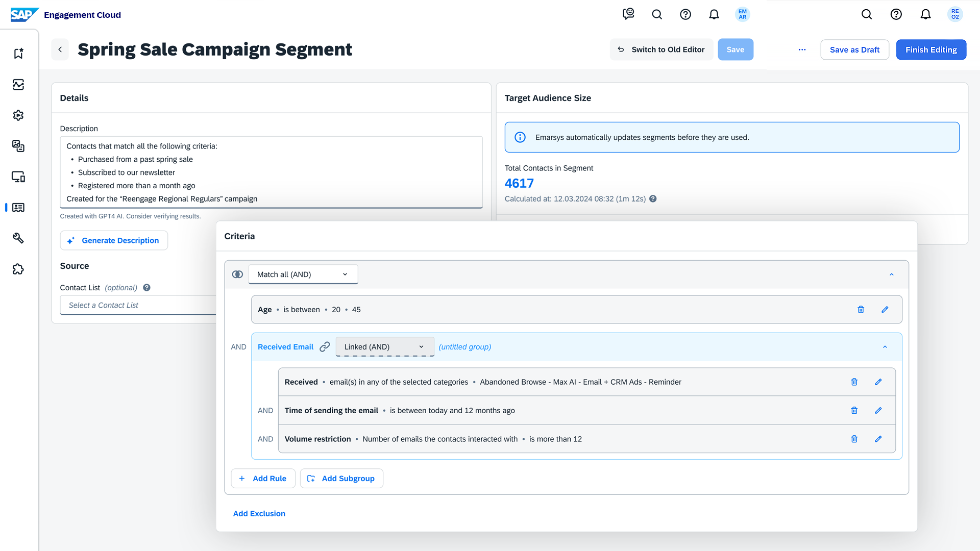This screenshot has width=980, height=551.
Task: Click Finish Editing
Action: [x=932, y=49]
